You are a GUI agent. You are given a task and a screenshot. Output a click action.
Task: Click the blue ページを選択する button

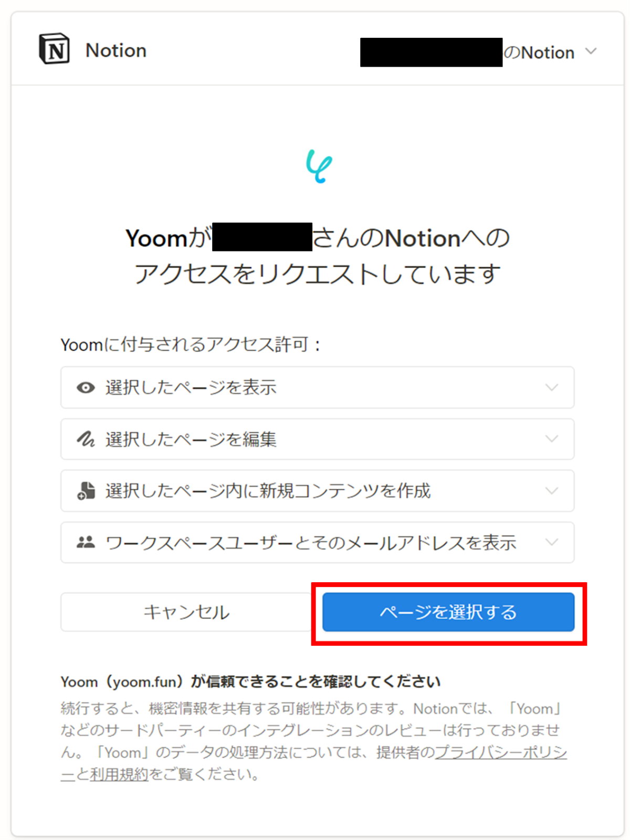[x=448, y=612]
